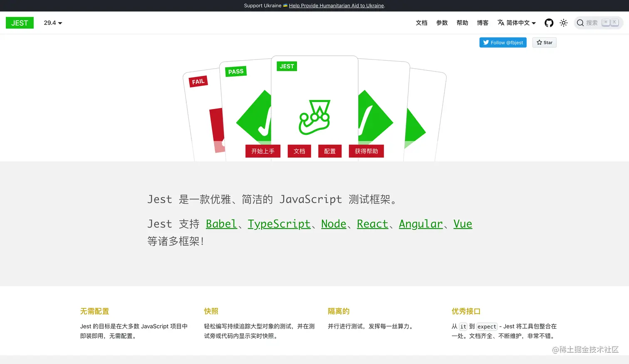The width and height of the screenshot is (629, 364).
Task: Click the 优秀接口 heading
Action: [466, 311]
